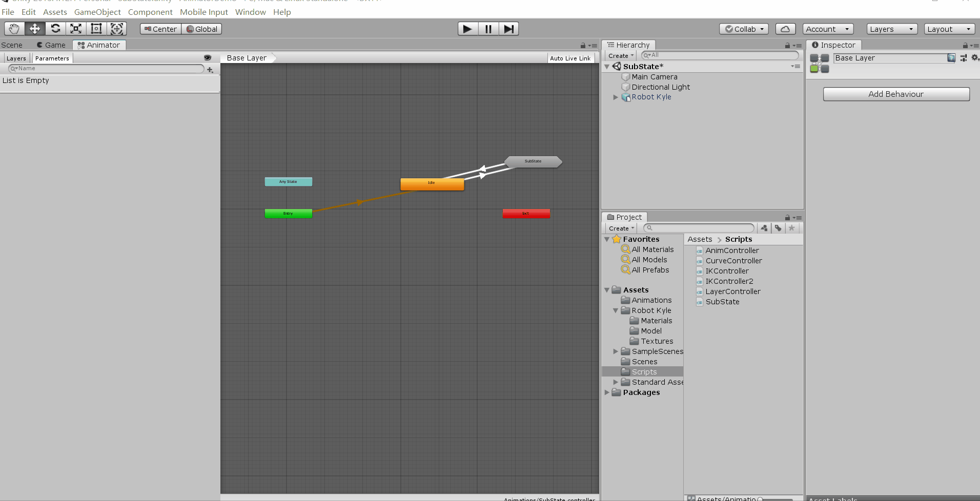Click the parameter Name search field
980x501 pixels.
[106, 69]
